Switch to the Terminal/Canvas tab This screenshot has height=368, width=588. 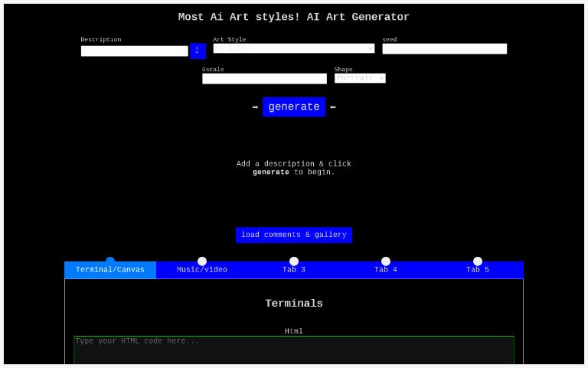point(110,270)
